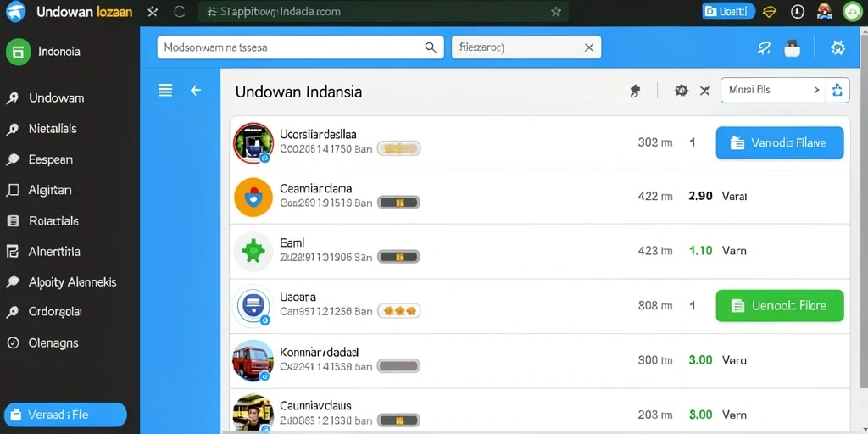Select the Eaml row title
868x434 pixels.
[292, 242]
